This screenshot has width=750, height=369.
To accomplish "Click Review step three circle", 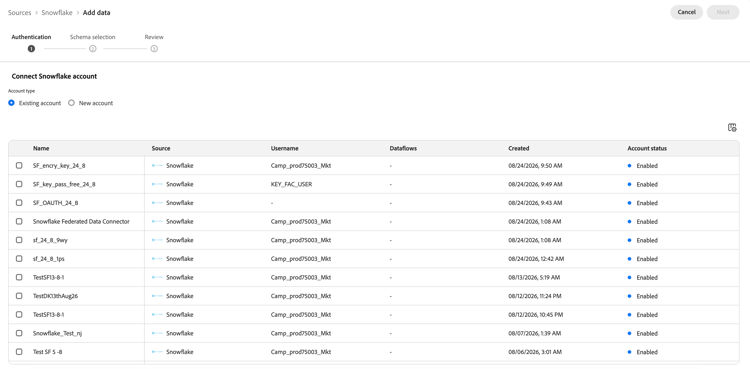I will click(154, 48).
